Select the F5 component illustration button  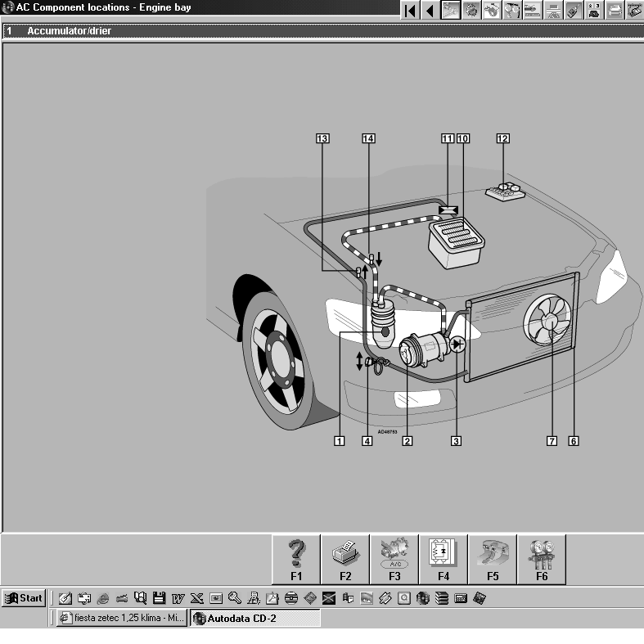tap(492, 559)
